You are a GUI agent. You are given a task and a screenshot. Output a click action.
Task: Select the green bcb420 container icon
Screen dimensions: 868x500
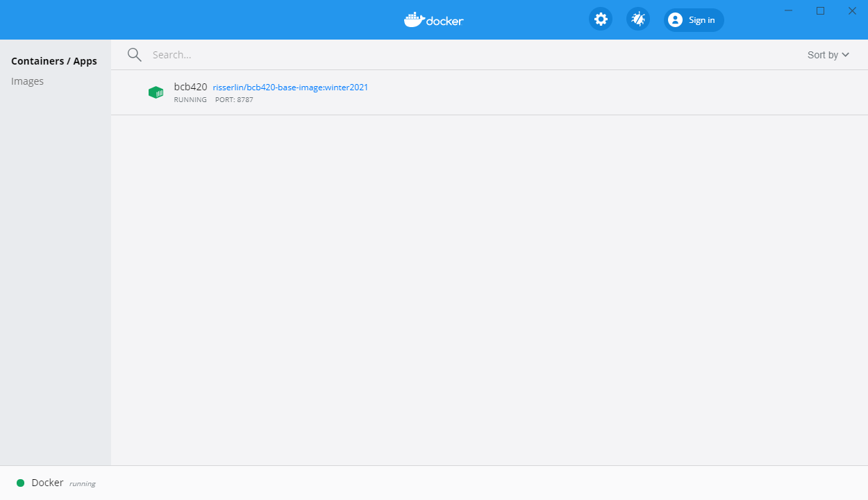click(x=156, y=92)
